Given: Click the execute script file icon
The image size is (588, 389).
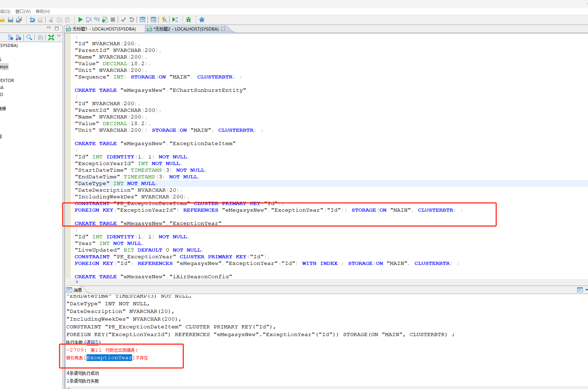Looking at the screenshot, I should pyautogui.click(x=105, y=20).
